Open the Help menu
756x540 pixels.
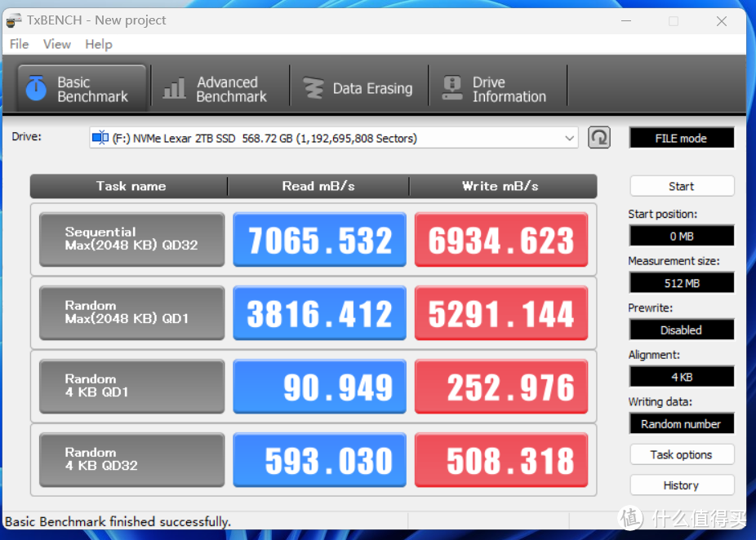point(99,44)
